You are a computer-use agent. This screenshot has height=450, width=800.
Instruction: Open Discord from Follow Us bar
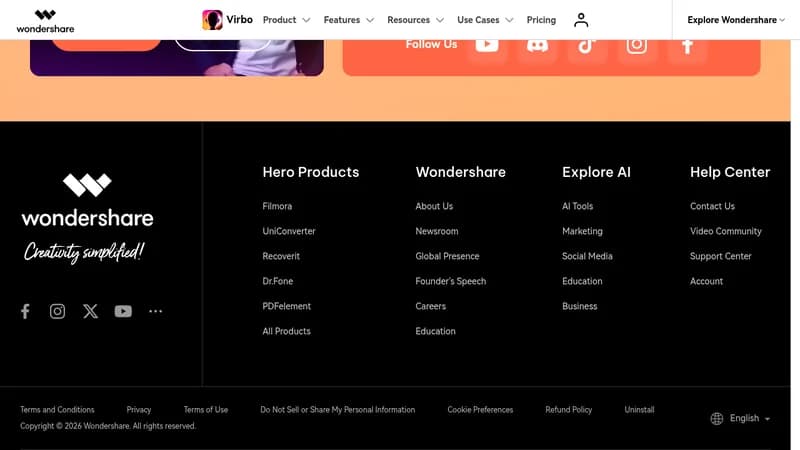537,45
